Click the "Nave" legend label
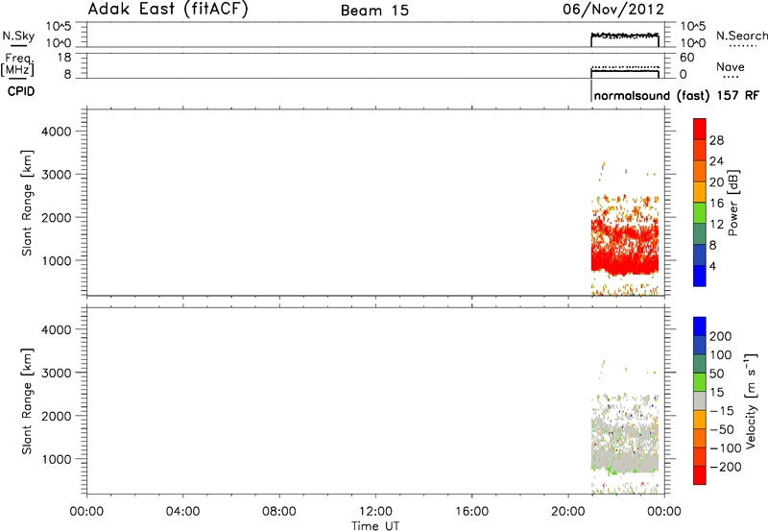The width and height of the screenshot is (768, 532). (731, 67)
